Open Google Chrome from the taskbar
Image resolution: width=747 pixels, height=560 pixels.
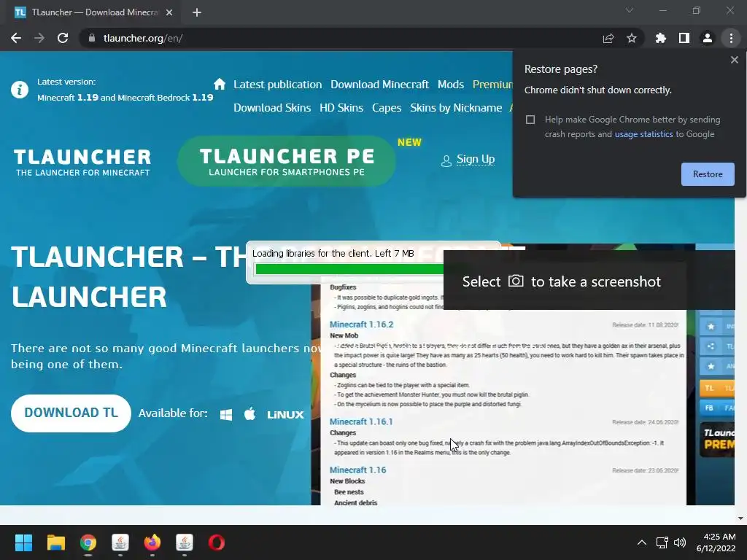(x=88, y=542)
